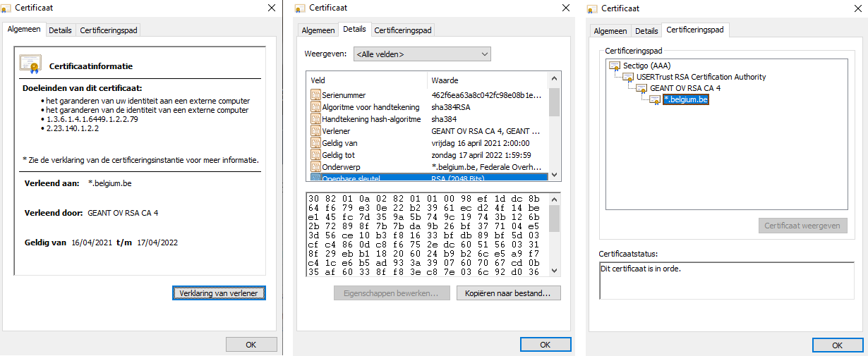Viewport: 868px width, 356px height.
Task: Click the Veld column header
Action: tap(367, 80)
